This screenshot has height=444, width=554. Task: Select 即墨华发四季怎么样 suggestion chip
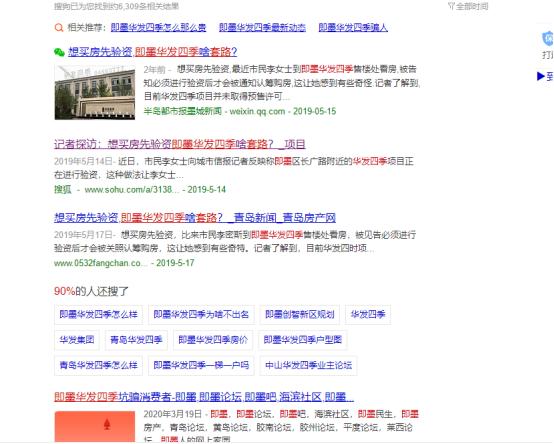tap(99, 314)
